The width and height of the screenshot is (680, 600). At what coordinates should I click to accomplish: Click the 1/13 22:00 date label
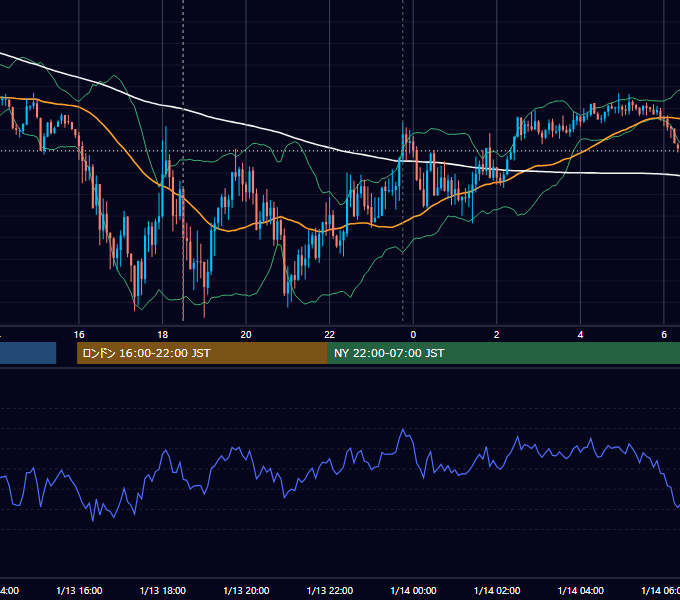[330, 590]
